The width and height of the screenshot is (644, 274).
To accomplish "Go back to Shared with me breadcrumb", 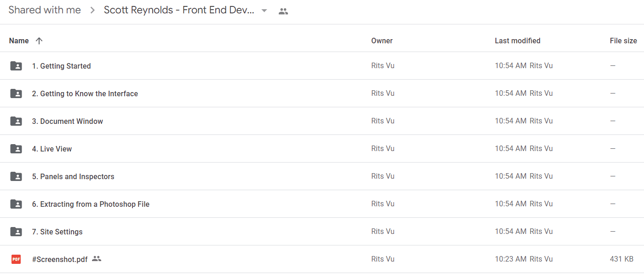I will (x=45, y=10).
